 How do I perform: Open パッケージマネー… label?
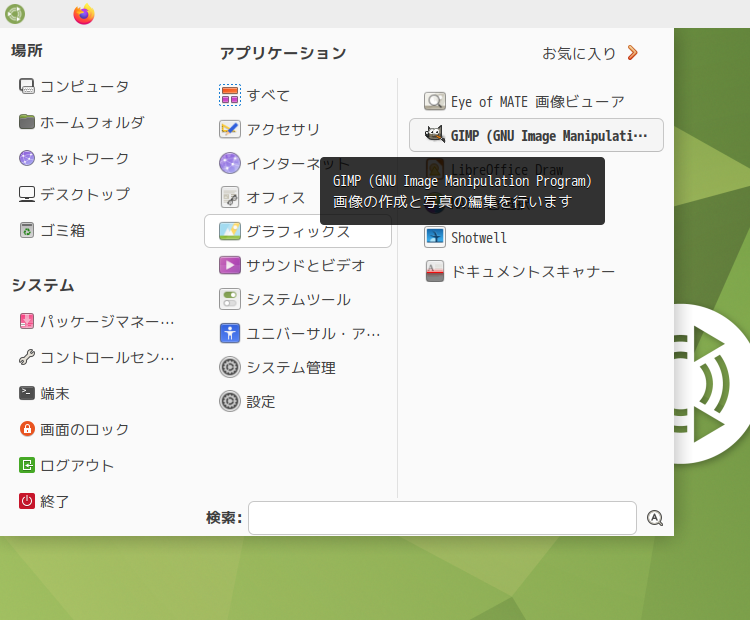point(107,321)
